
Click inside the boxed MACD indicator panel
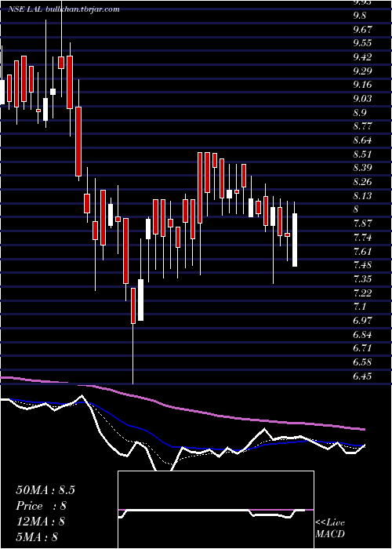coord(216,510)
